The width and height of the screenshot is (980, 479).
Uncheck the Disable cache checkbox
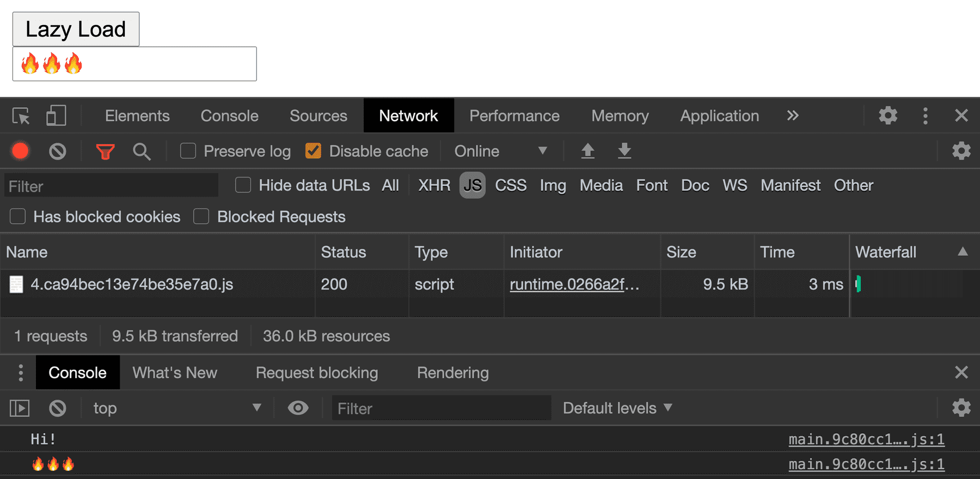pyautogui.click(x=313, y=151)
